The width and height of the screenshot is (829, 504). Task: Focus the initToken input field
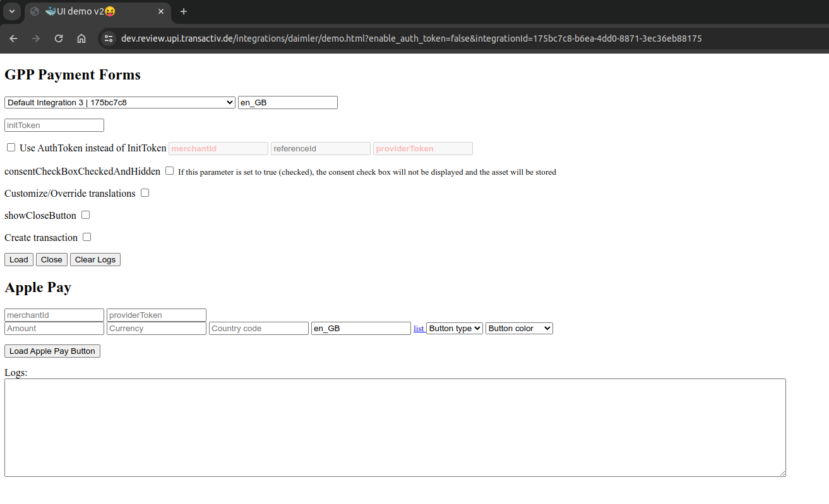pos(54,126)
